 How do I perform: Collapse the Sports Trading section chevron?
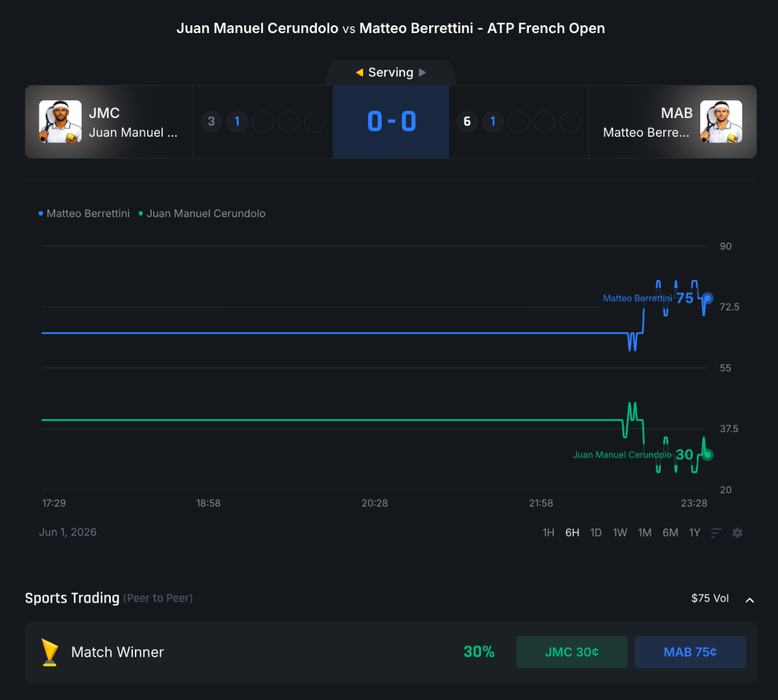click(749, 600)
